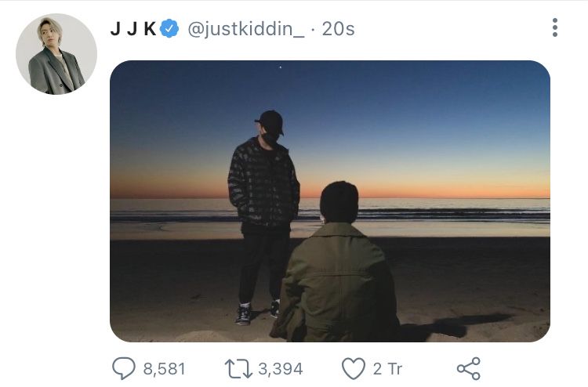View the 3,394 retweets count
This screenshot has width=588, height=387.
pyautogui.click(x=281, y=369)
